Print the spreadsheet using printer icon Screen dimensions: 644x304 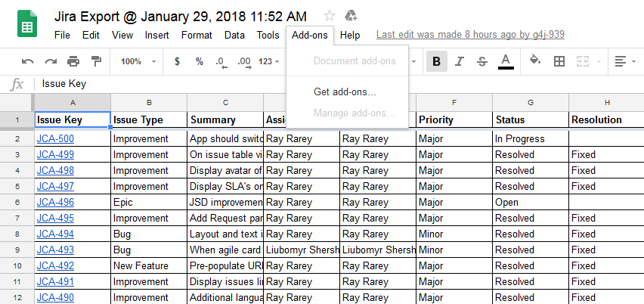73,61
